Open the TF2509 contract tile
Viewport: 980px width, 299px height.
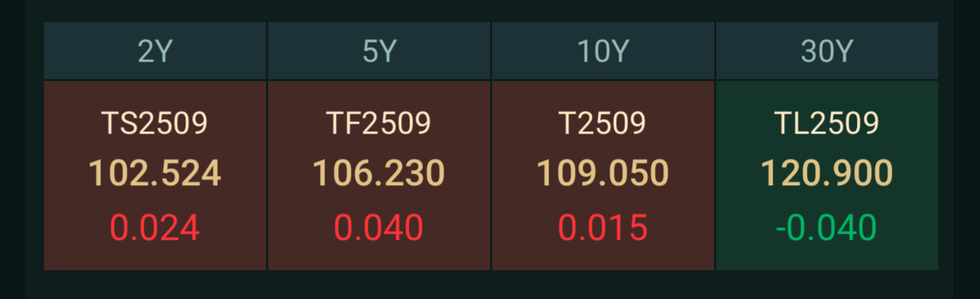point(379,175)
